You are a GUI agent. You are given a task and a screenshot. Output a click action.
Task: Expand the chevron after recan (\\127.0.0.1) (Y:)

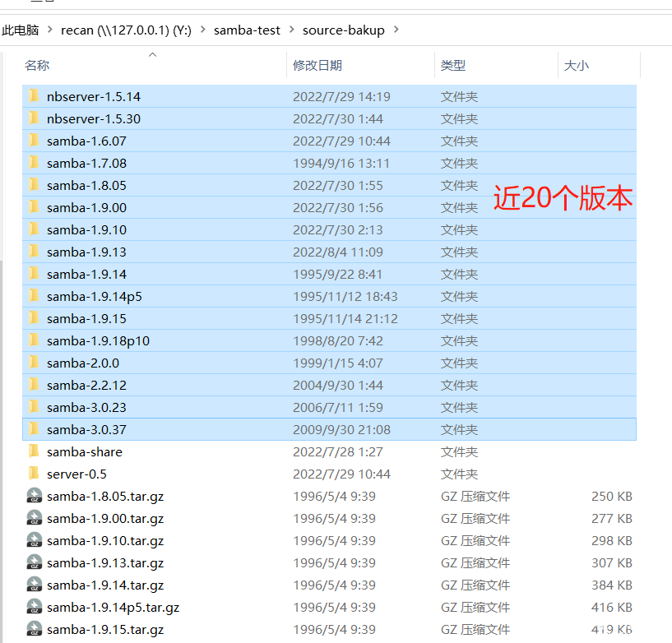click(x=202, y=30)
